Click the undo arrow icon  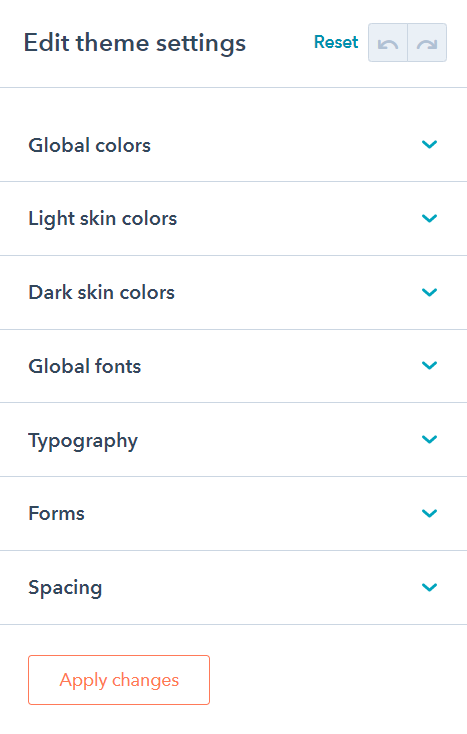[x=388, y=43]
